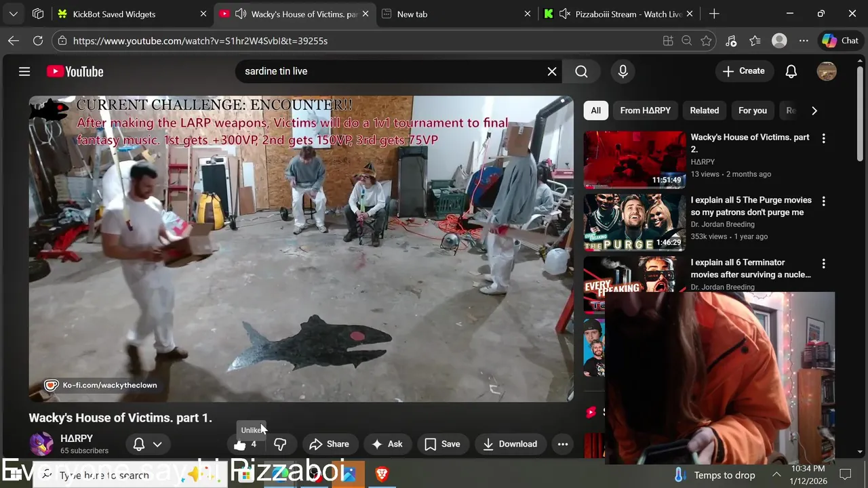This screenshot has height=488, width=868.
Task: Open HΔRPY channel name link
Action: [x=77, y=439]
